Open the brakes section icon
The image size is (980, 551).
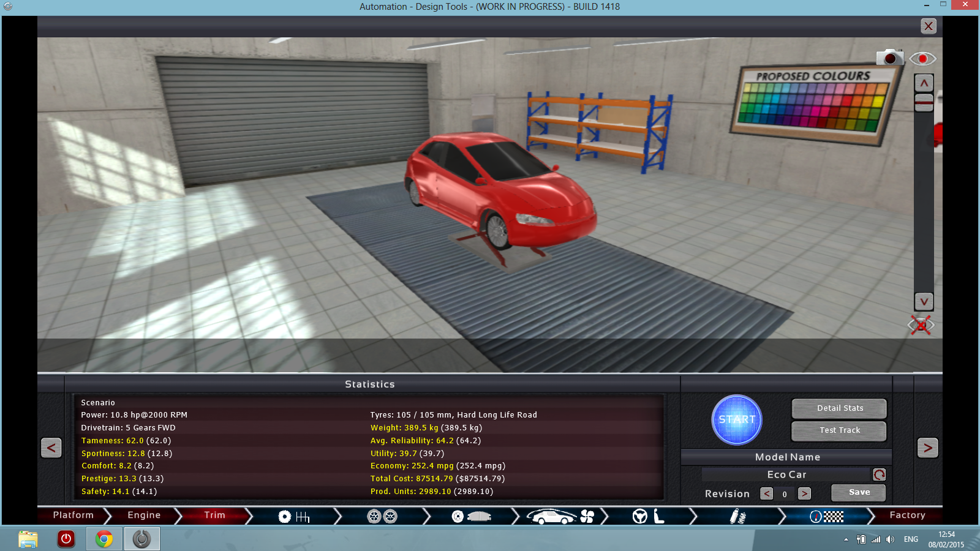[x=471, y=517]
